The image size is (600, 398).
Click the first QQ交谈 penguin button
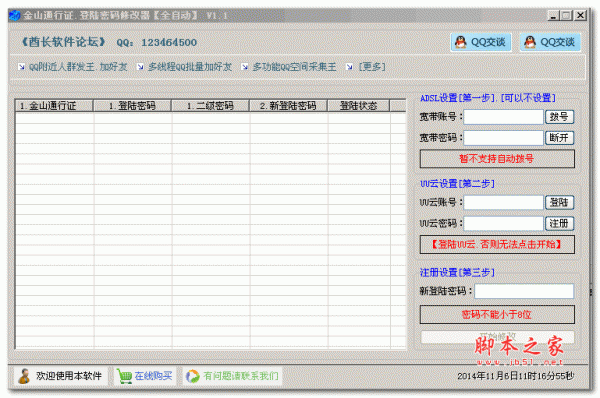click(481, 42)
